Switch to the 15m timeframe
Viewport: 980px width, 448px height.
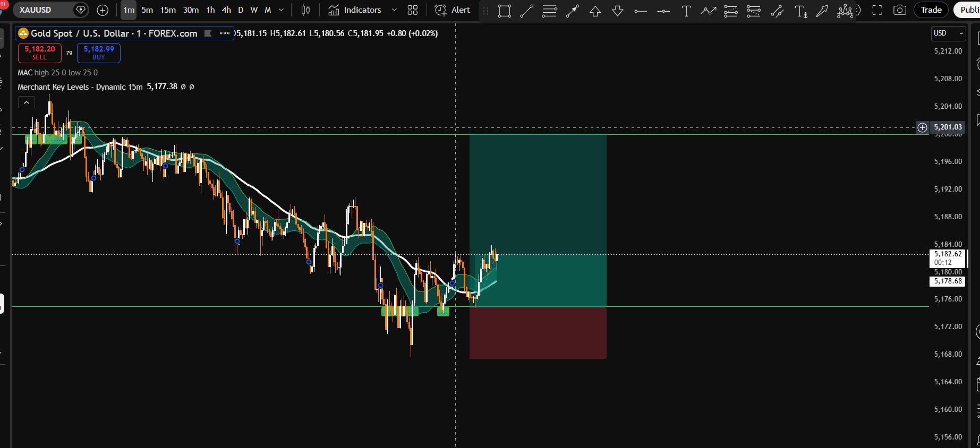click(168, 10)
